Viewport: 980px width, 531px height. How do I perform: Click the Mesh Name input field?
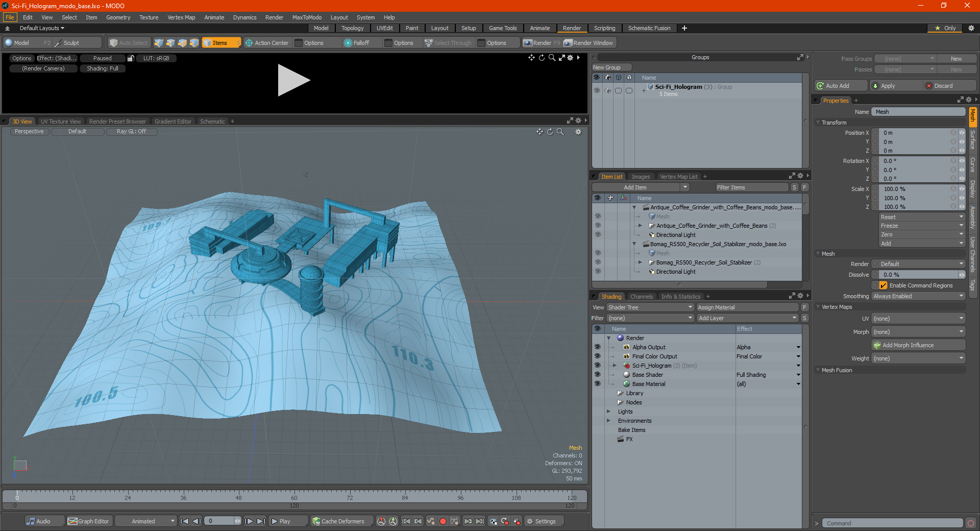pos(918,112)
